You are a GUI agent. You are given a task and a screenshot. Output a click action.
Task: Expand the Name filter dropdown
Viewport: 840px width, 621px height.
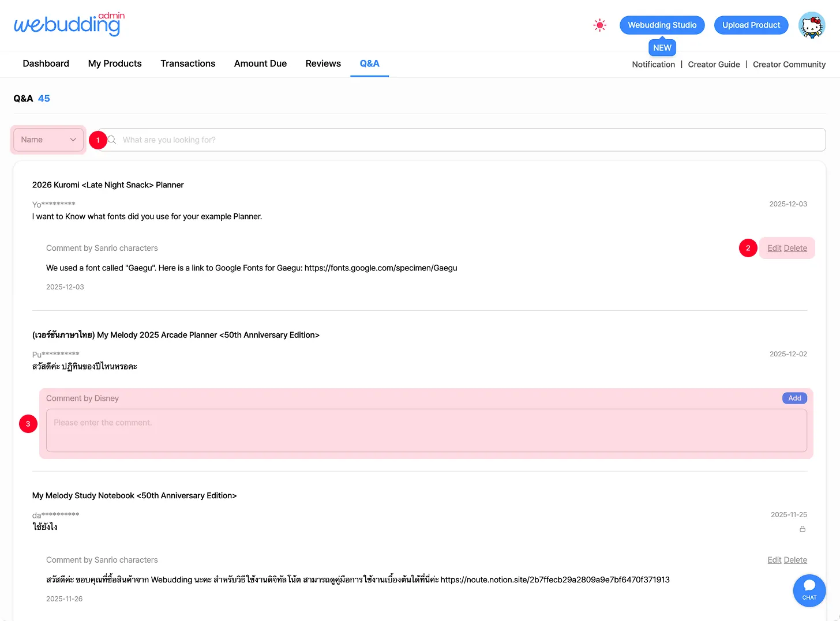48,140
